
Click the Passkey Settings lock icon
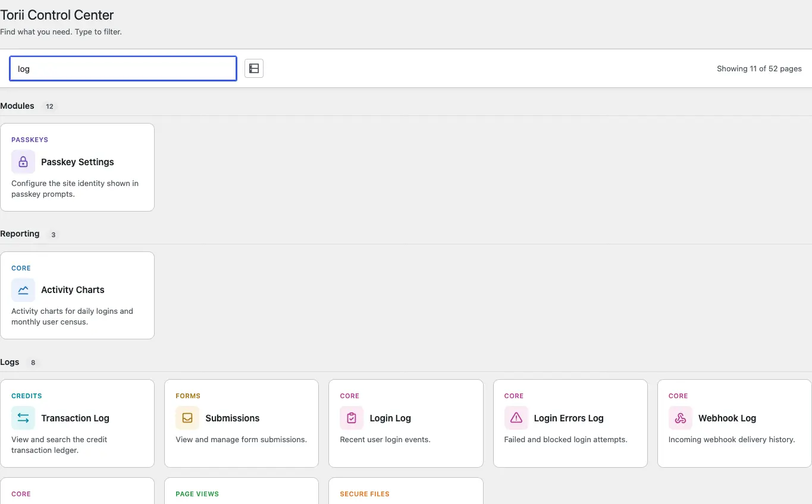23,162
